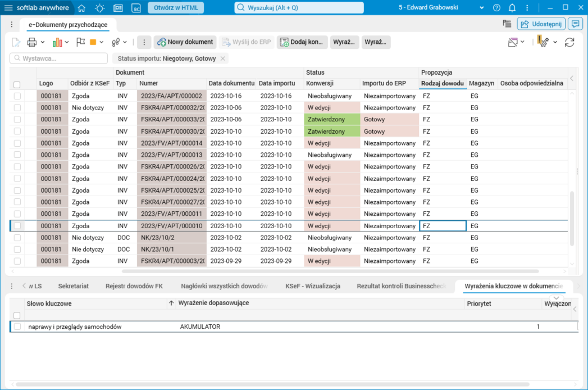Expand the orange color marker dropdown

pyautogui.click(x=102, y=42)
